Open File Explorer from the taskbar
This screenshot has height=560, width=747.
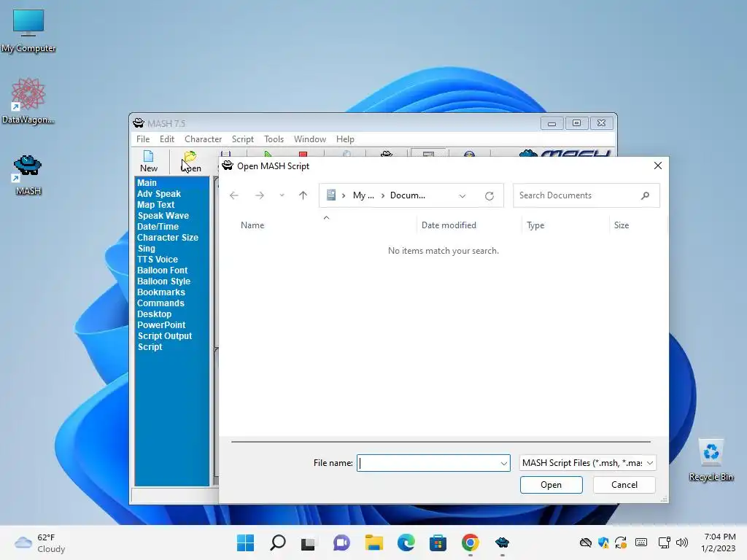[374, 542]
